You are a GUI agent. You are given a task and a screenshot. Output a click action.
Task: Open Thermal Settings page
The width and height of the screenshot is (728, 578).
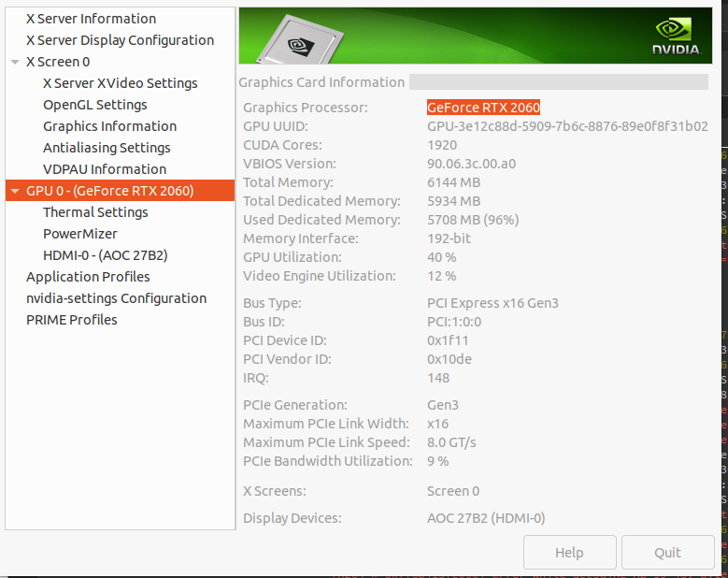[95, 212]
